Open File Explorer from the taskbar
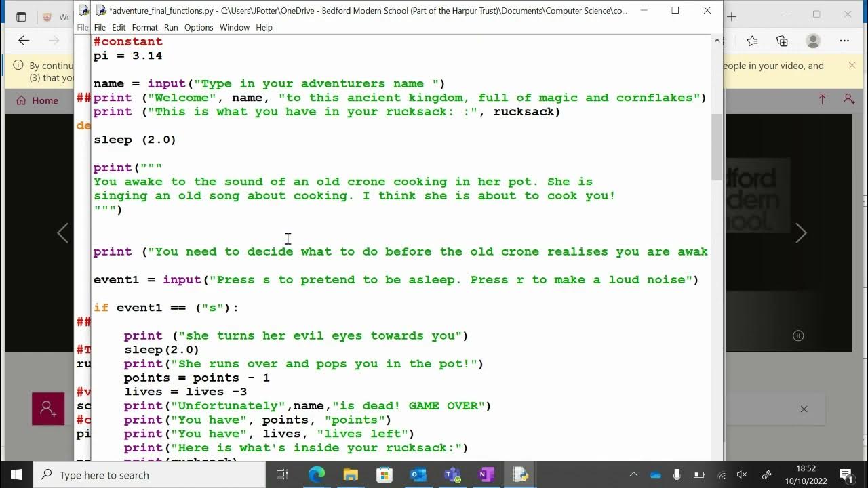Image resolution: width=868 pixels, height=488 pixels. tap(351, 474)
